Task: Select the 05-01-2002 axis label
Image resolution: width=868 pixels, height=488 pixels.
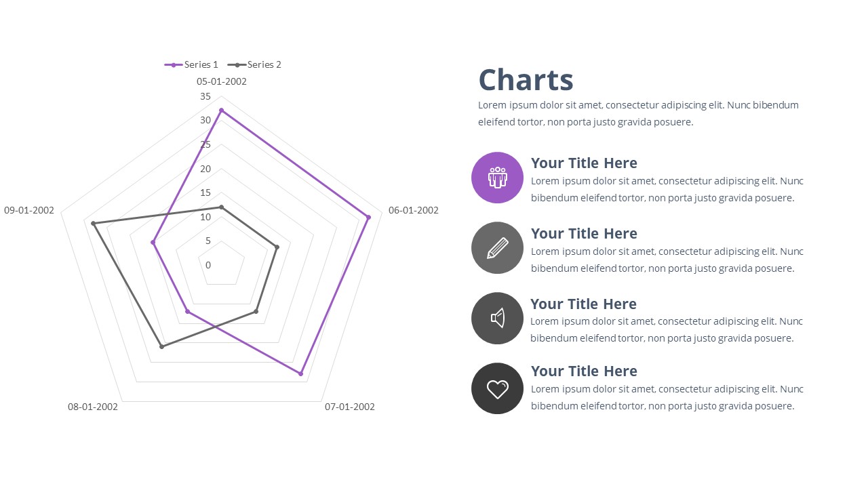Action: click(x=222, y=81)
